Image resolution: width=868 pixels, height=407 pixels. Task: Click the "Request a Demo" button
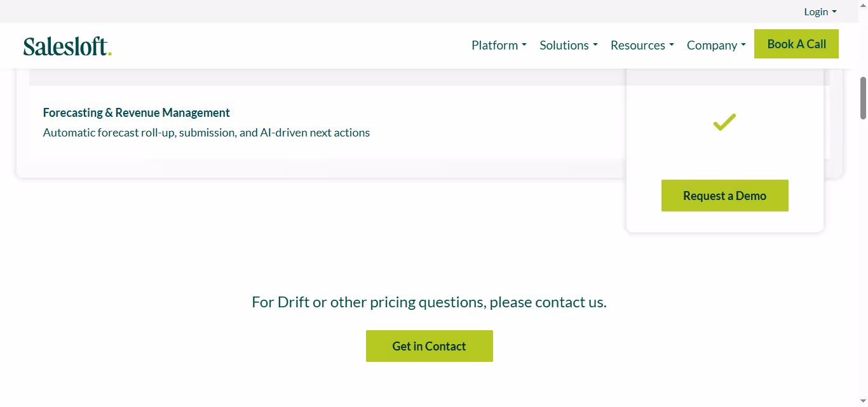(x=724, y=196)
